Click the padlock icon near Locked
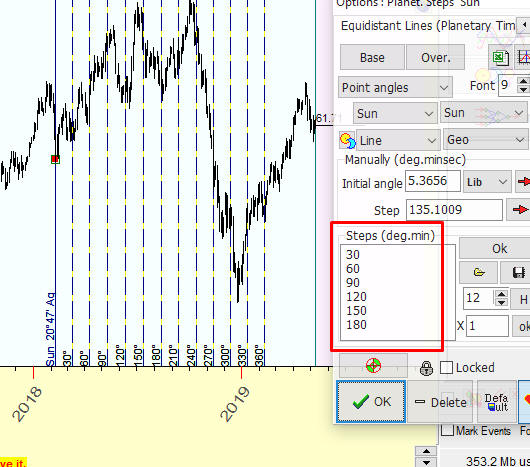 426,368
